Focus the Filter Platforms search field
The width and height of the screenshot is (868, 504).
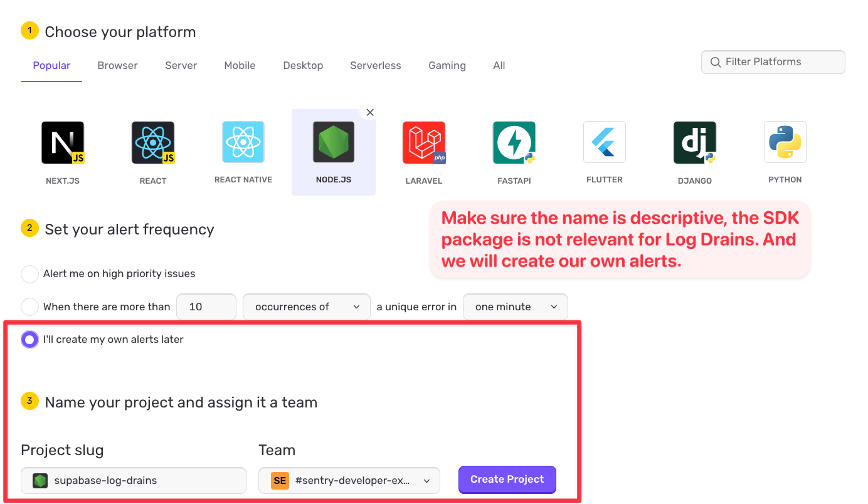coord(773,62)
